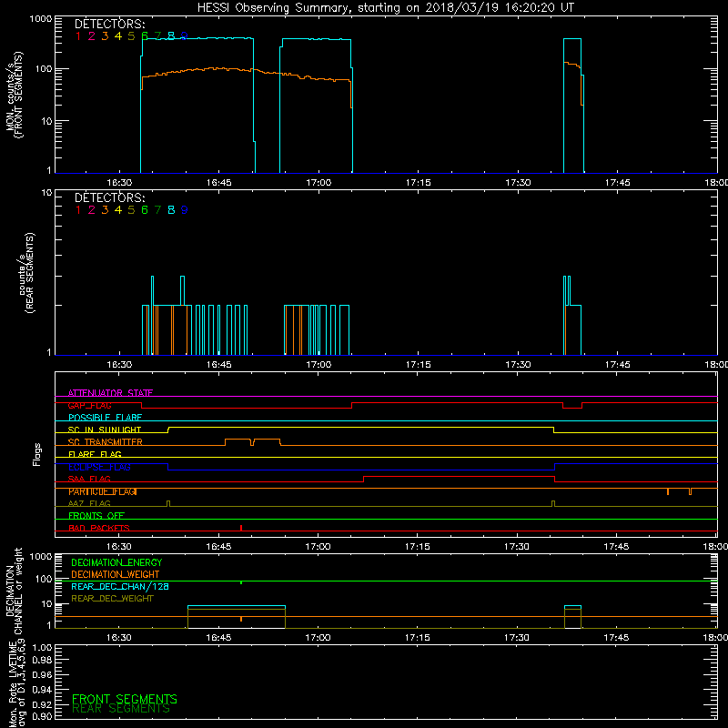Click the ECLIPSE_FLAG label

coord(99,467)
